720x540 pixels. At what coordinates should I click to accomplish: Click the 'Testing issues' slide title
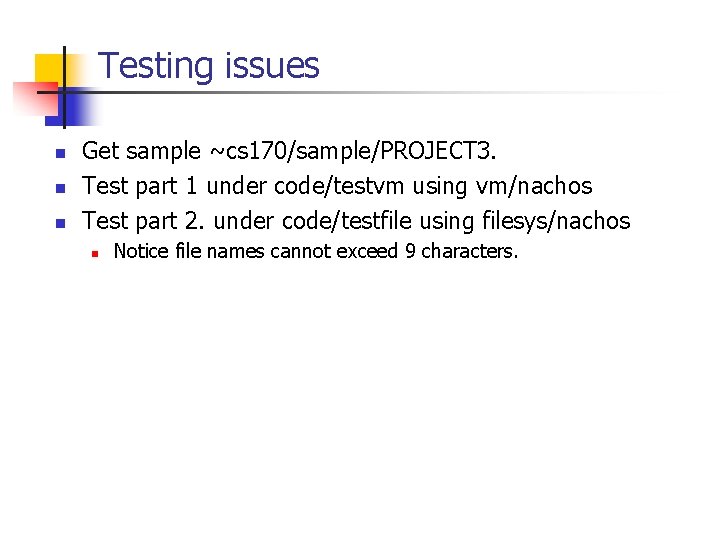[209, 66]
